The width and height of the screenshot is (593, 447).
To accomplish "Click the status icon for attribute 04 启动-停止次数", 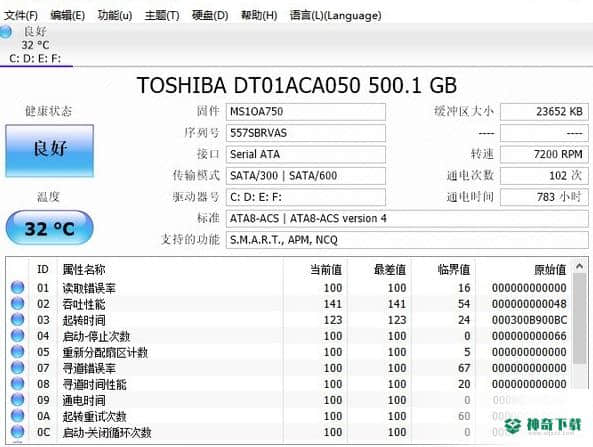I will 17,335.
